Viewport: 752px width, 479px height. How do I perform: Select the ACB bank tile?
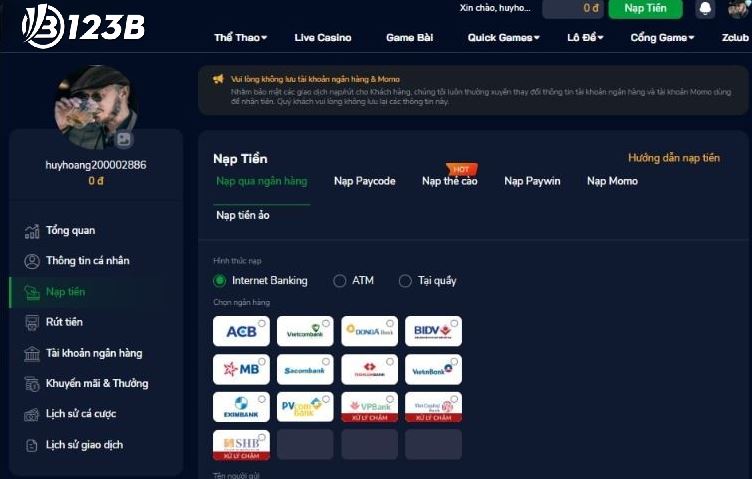point(241,331)
